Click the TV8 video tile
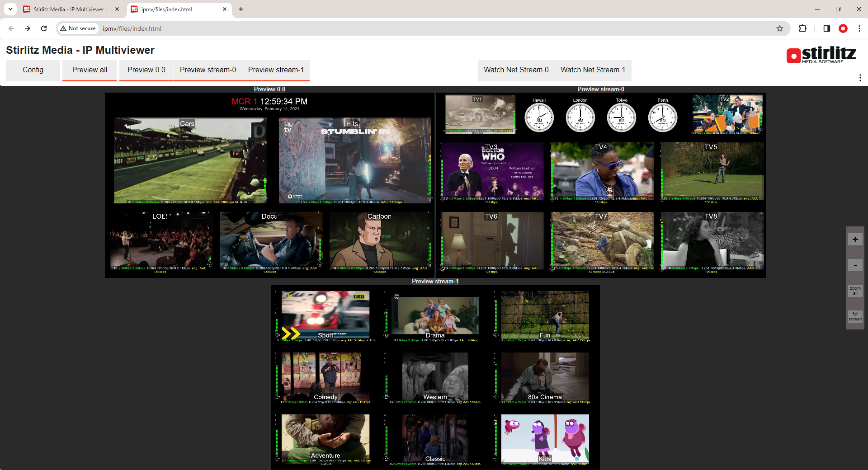Image resolution: width=868 pixels, height=470 pixels. (x=712, y=241)
